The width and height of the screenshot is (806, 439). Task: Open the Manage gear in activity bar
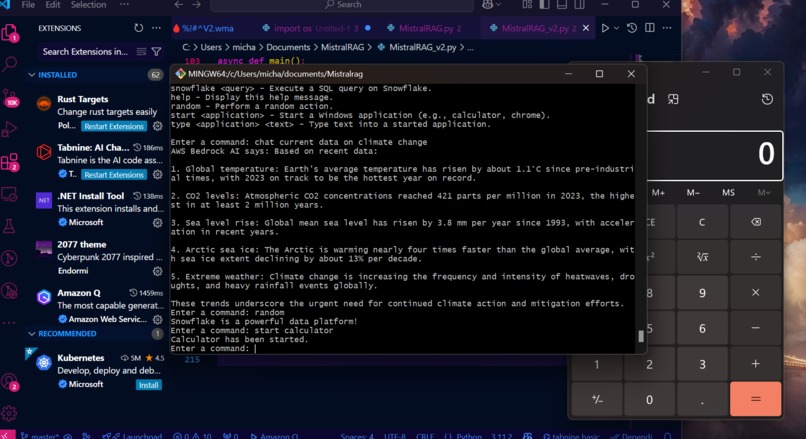[10, 413]
